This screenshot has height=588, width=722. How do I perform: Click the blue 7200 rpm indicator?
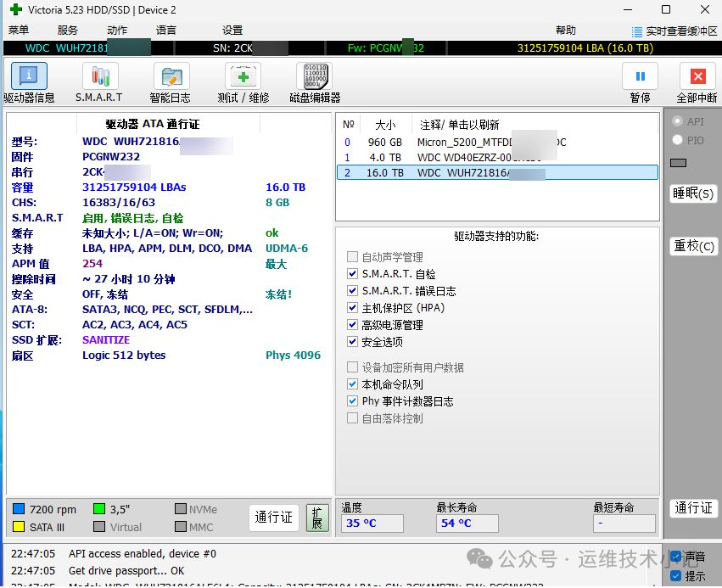tap(19, 509)
